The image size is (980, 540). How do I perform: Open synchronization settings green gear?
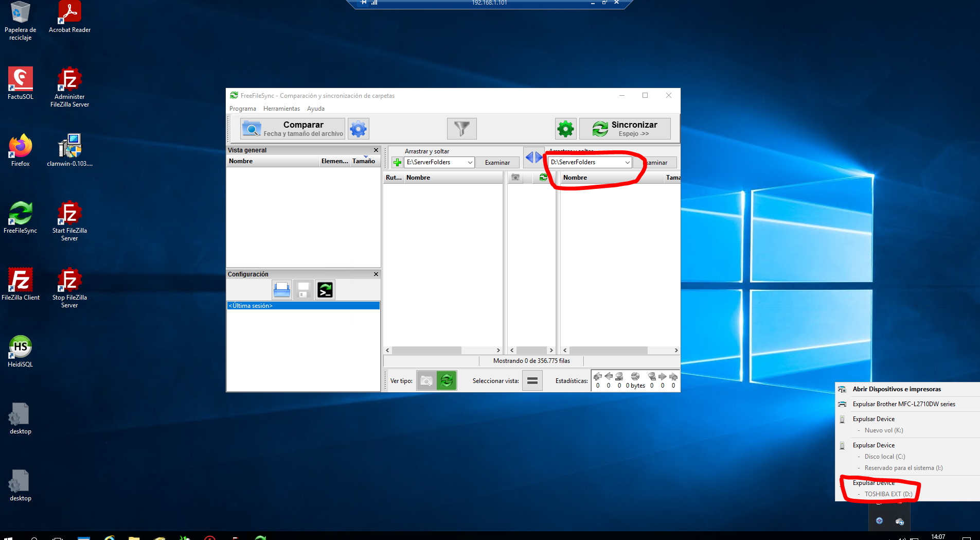pyautogui.click(x=565, y=129)
